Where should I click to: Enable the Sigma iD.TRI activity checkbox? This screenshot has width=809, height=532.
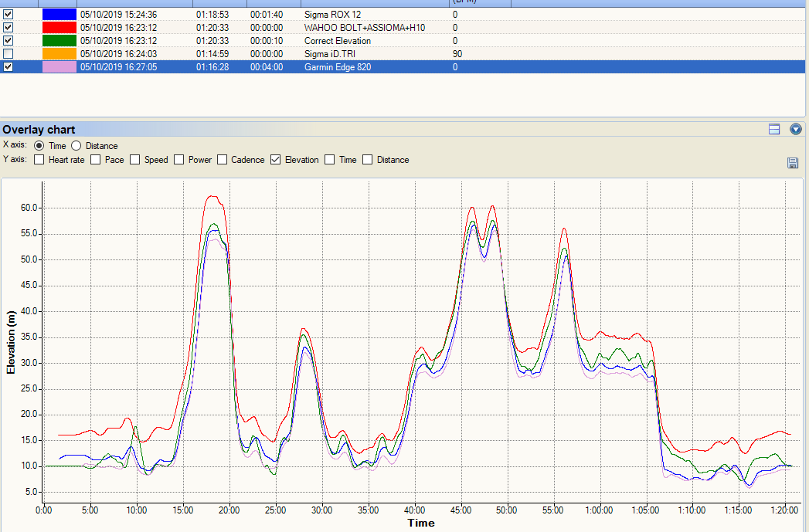[8, 54]
